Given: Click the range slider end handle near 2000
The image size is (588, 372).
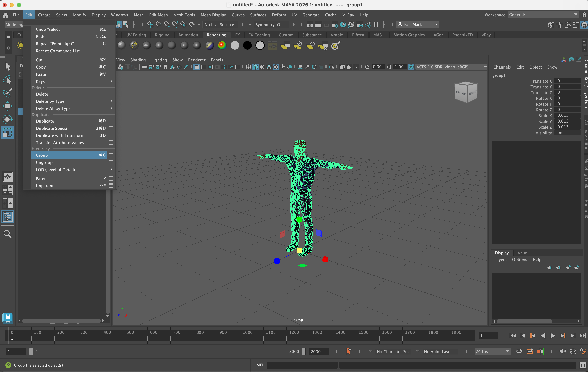Looking at the screenshot, I should tap(304, 351).
